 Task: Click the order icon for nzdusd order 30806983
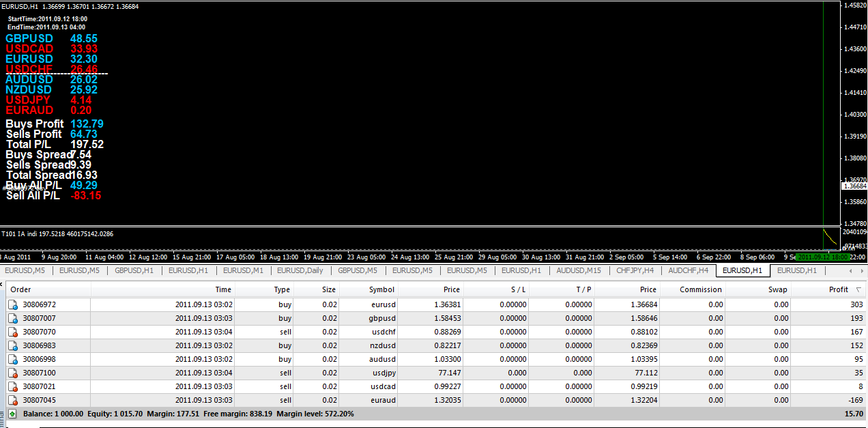coord(13,345)
